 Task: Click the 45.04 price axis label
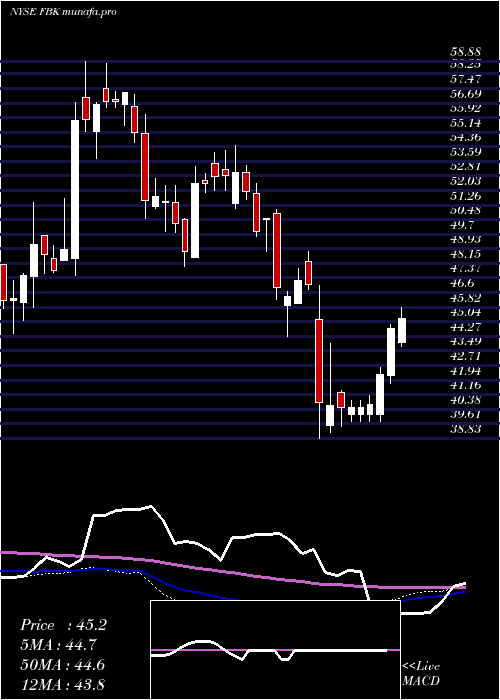pyautogui.click(x=465, y=312)
